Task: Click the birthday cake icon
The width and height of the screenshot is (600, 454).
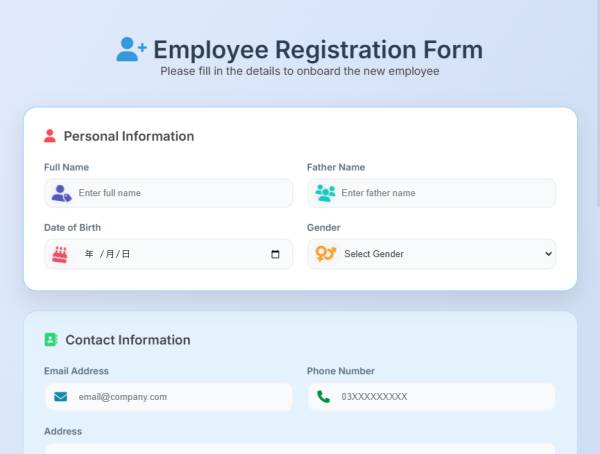Action: [60, 254]
